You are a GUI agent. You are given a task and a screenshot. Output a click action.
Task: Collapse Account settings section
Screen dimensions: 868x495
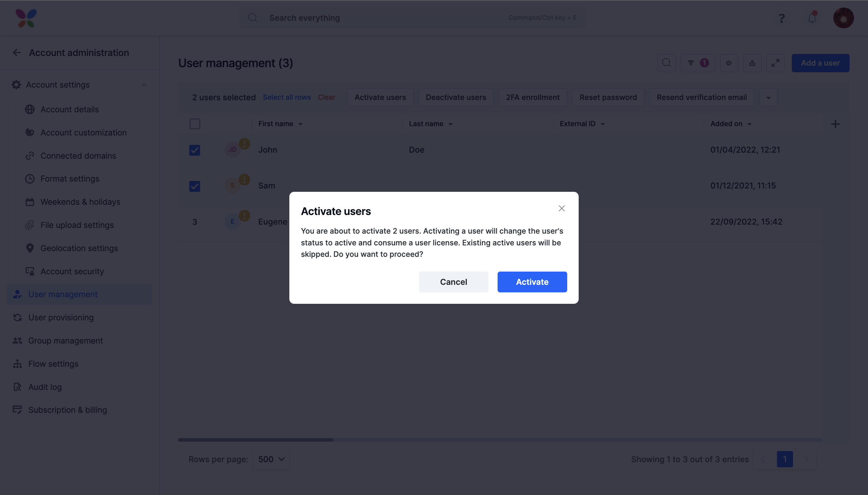pos(144,85)
